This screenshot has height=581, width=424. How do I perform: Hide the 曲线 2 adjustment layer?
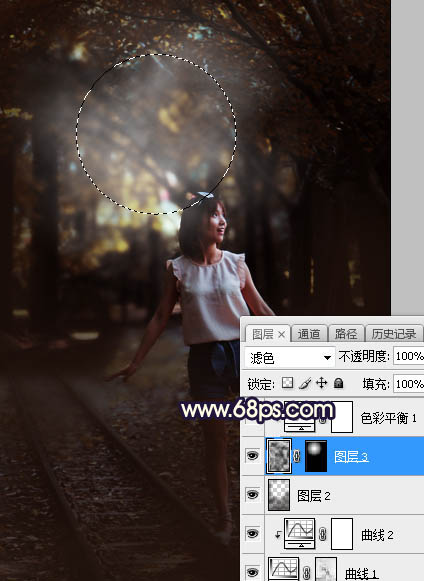point(252,534)
